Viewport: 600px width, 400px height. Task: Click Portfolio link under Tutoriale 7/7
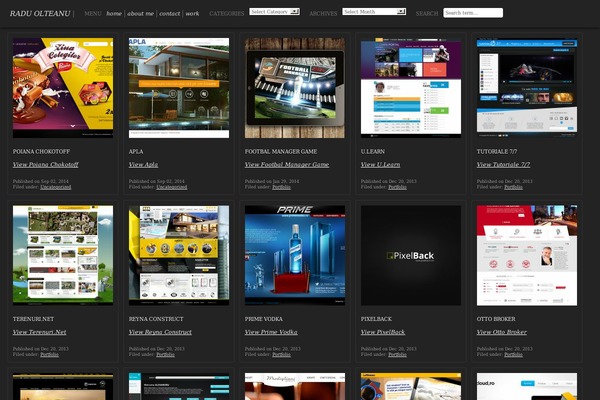click(x=513, y=187)
